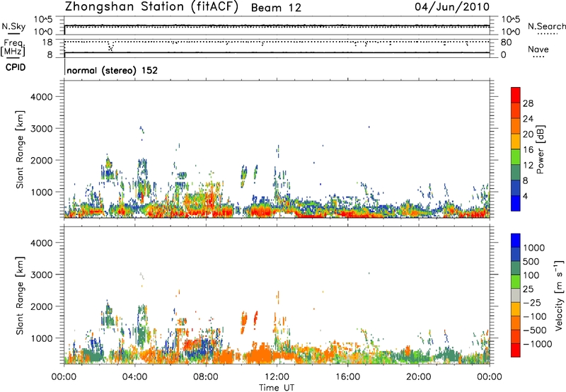Image resolution: width=566 pixels, height=392 pixels.
Task: Click the '08:00' time axis tick label
Action: (x=206, y=377)
